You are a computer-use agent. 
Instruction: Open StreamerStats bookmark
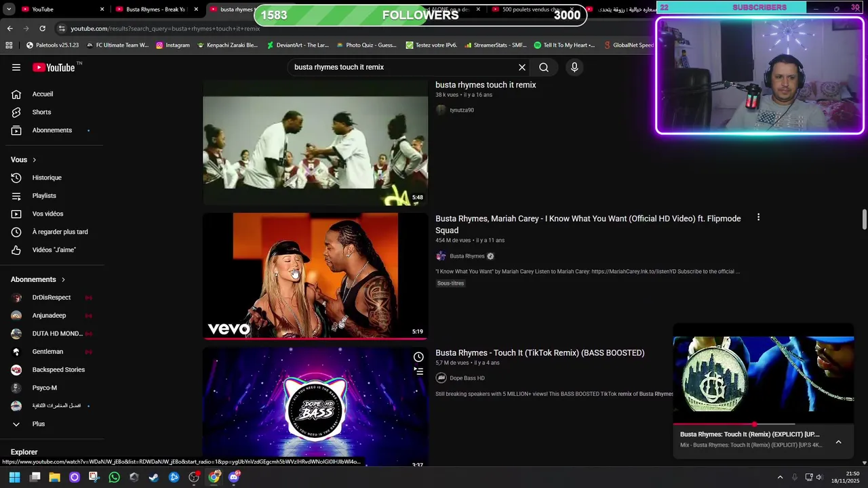pos(494,45)
